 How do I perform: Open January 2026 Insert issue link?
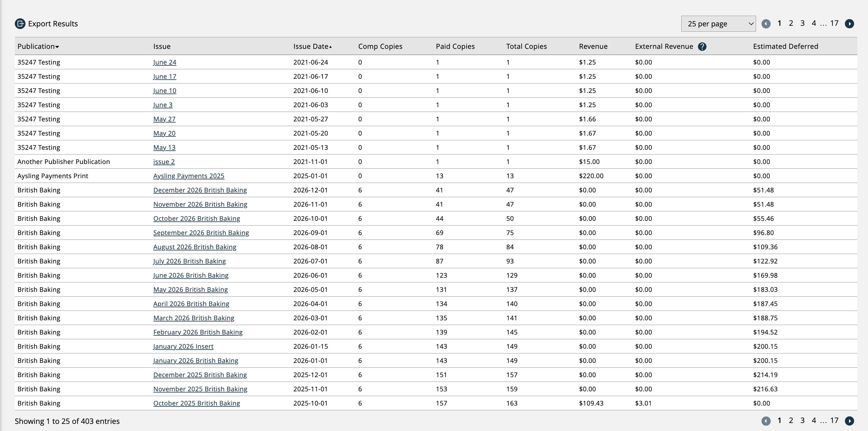click(183, 346)
